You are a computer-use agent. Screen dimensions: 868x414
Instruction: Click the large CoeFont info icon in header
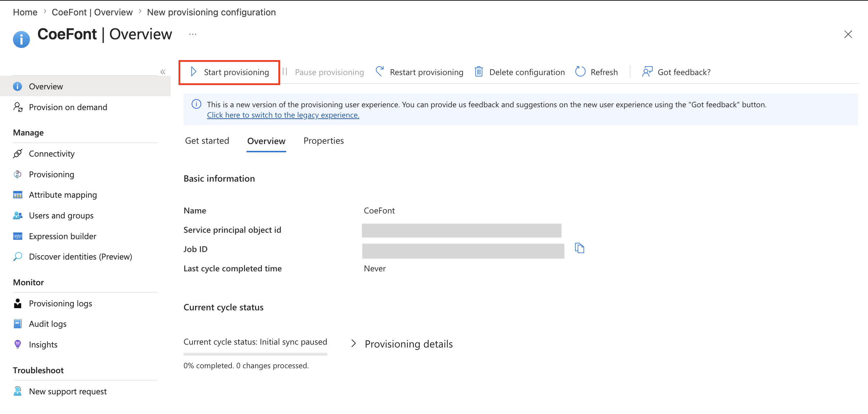(21, 39)
